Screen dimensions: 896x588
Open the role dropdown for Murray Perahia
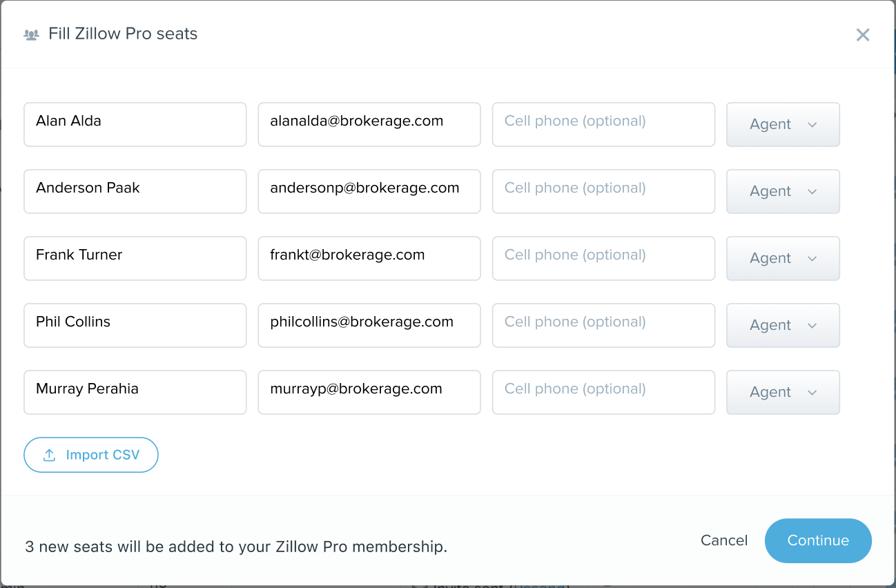[783, 393]
